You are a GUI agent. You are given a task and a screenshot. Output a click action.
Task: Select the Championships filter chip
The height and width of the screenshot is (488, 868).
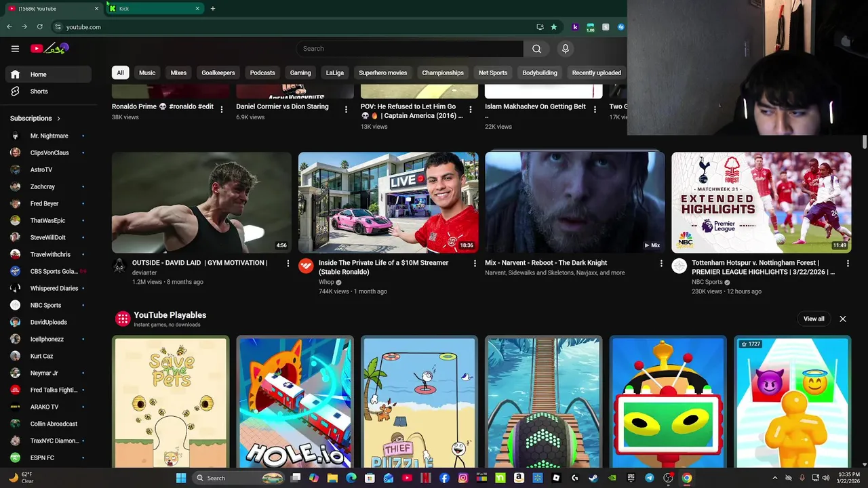[x=443, y=73]
